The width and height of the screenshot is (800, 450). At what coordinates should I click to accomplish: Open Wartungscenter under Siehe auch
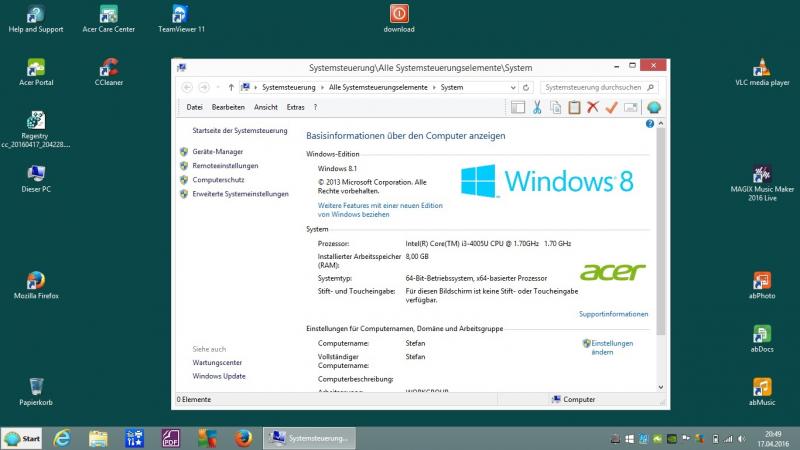click(x=217, y=362)
